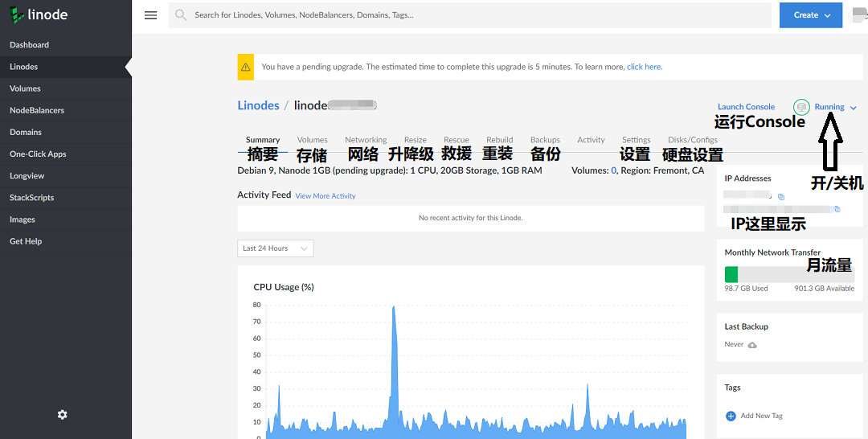Copy the first IP address icon
This screenshot has height=439, width=868.
coord(781,196)
